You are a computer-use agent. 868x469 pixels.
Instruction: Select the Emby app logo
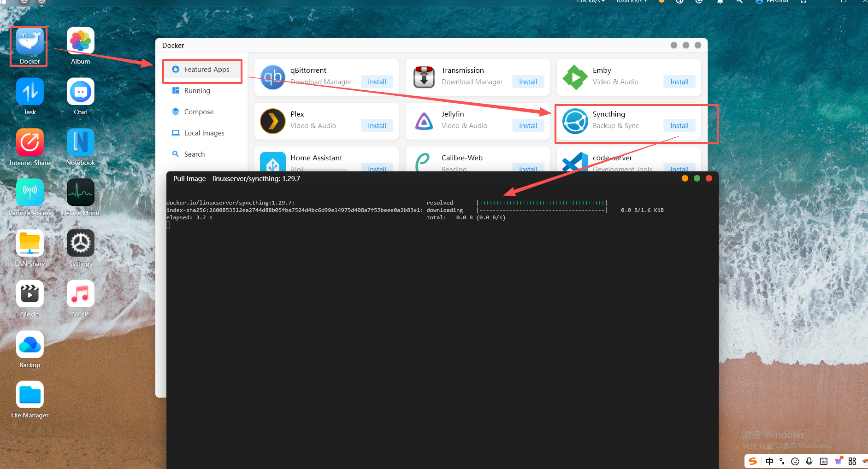575,77
